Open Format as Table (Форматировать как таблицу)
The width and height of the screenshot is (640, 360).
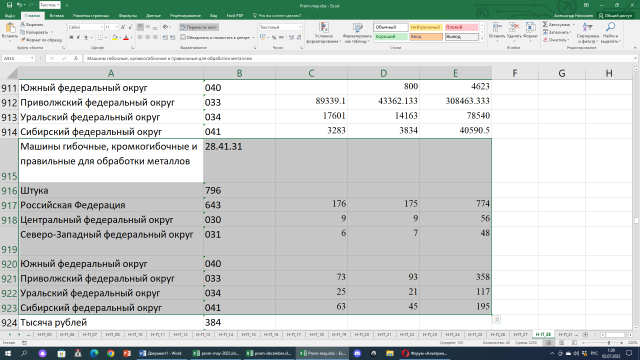[x=357, y=33]
